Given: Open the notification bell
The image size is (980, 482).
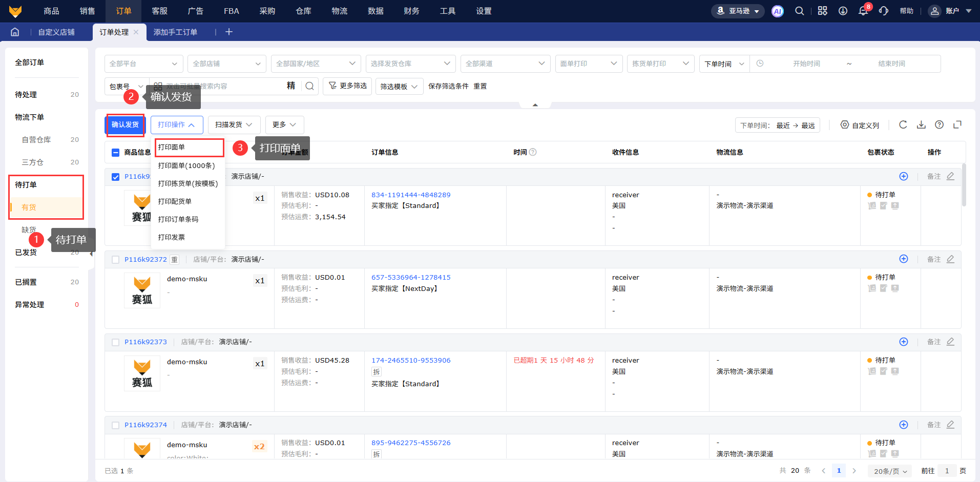Looking at the screenshot, I should click(863, 11).
